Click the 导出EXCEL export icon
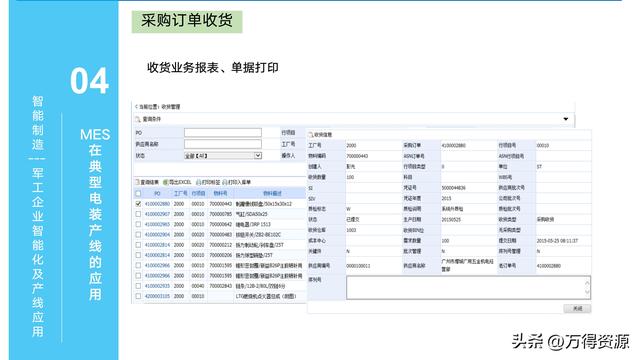Image resolution: width=640 pixels, height=360 pixels. [x=165, y=182]
